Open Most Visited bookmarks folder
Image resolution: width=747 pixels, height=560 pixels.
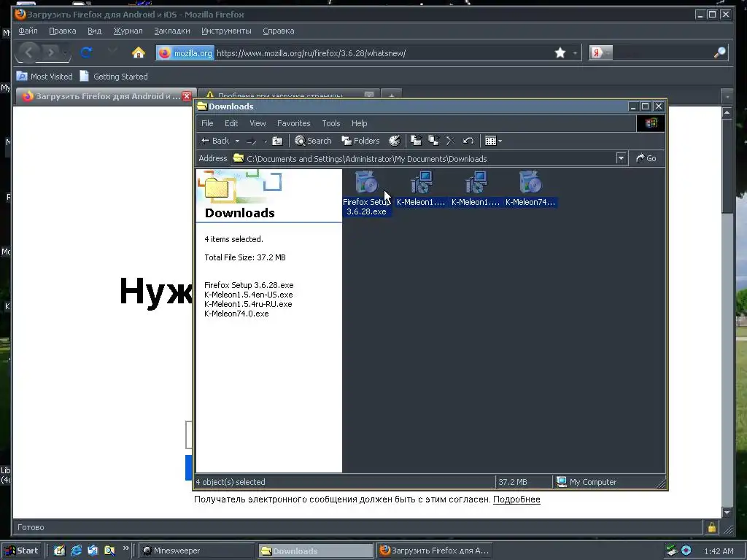point(44,76)
